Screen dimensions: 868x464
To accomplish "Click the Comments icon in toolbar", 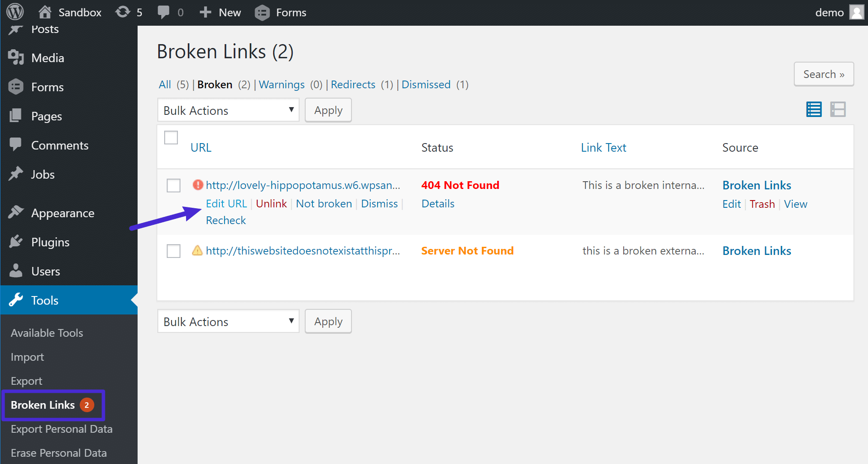I will click(x=165, y=12).
